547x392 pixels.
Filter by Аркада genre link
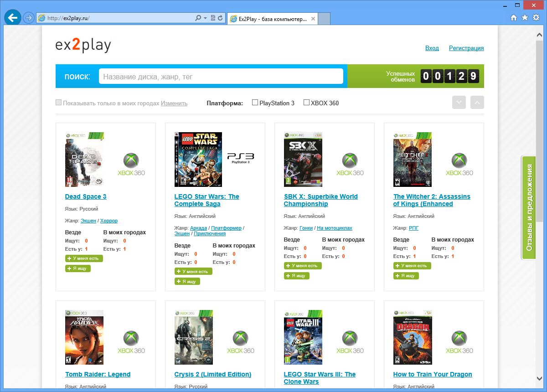[198, 228]
